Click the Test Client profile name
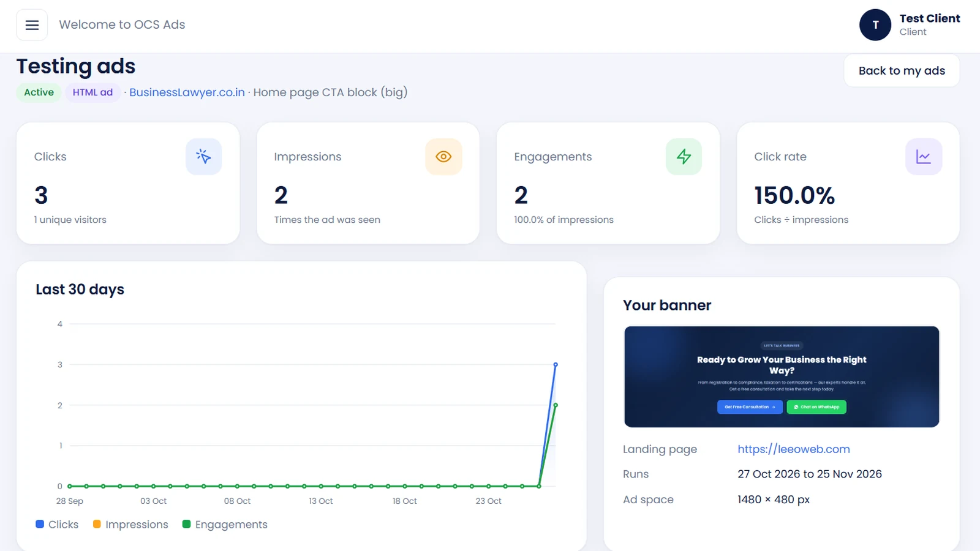 (x=930, y=18)
